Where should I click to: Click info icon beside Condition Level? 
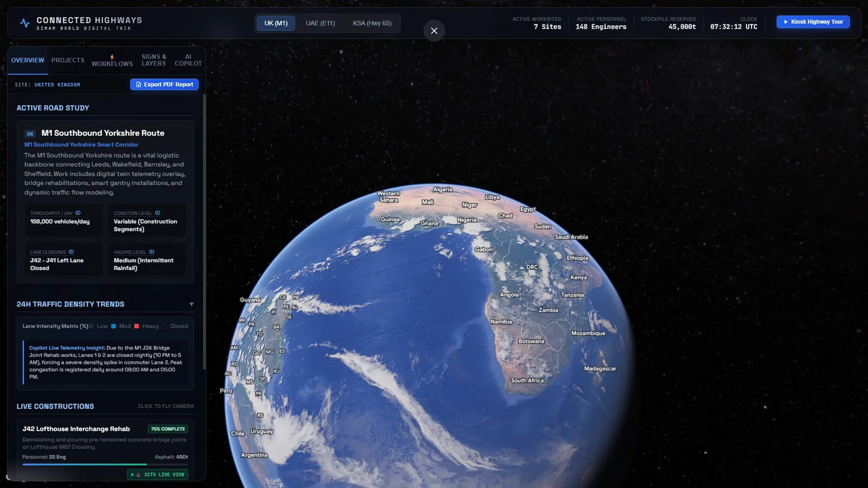click(x=158, y=213)
